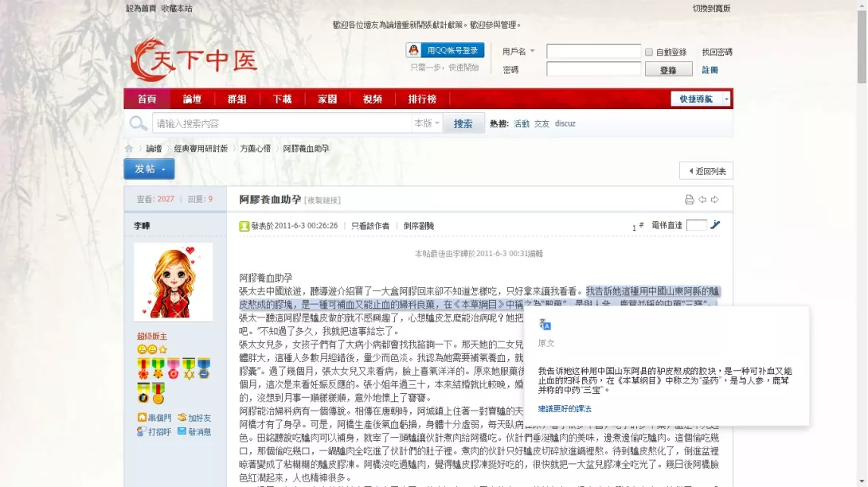The image size is (868, 487).
Task: Click the 打招呼 say hello link
Action: (x=154, y=431)
